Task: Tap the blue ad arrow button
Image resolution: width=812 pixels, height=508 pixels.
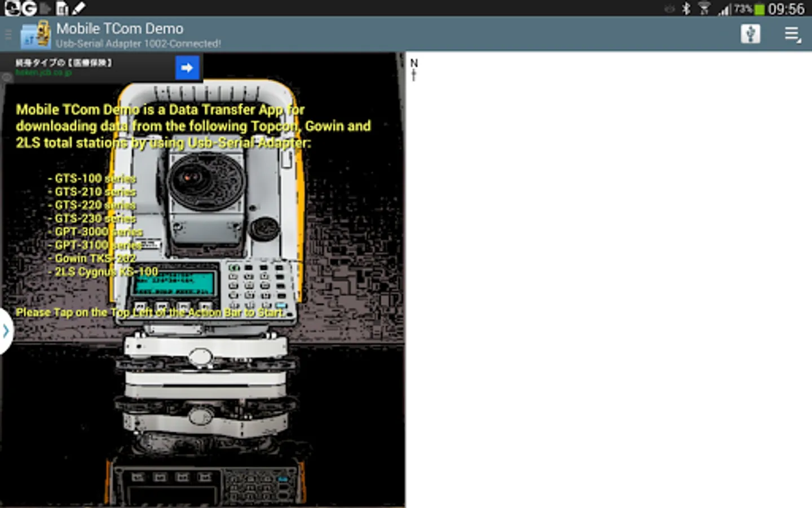Action: click(x=187, y=68)
